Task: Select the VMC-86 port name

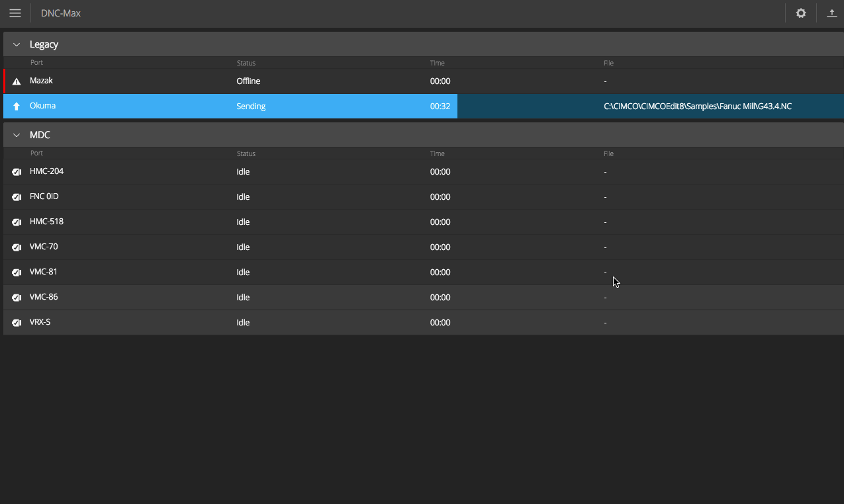Action: click(x=44, y=297)
